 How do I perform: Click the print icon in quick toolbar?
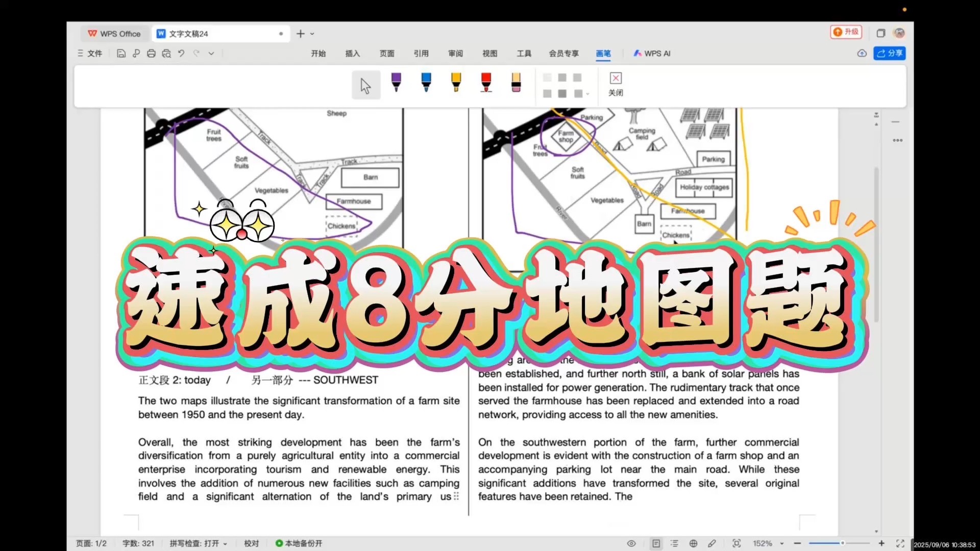point(151,54)
